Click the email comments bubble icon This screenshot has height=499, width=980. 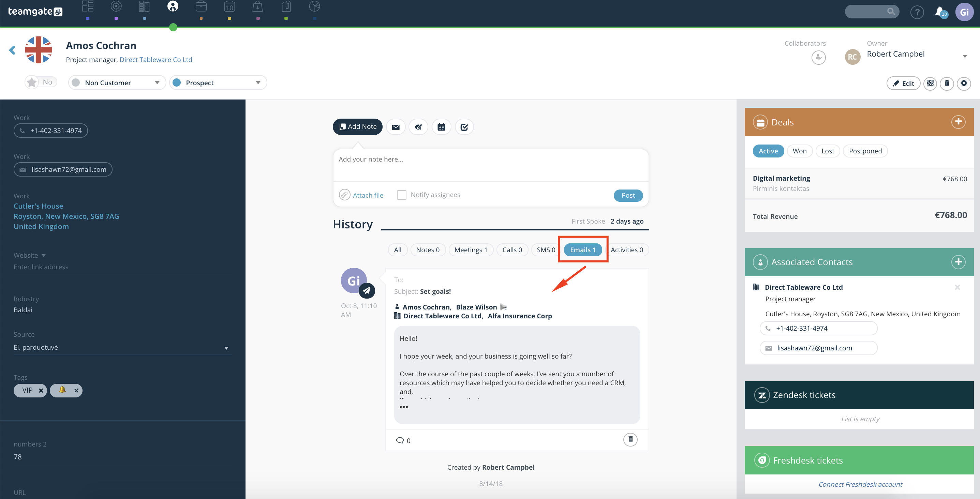pyautogui.click(x=400, y=440)
